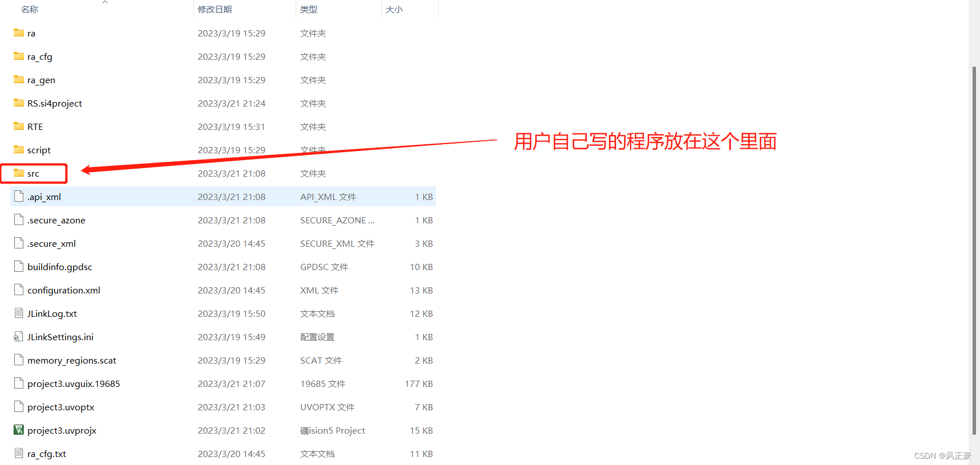
Task: Click the Keil uVision project3.uvprojx icon
Action: [19, 430]
